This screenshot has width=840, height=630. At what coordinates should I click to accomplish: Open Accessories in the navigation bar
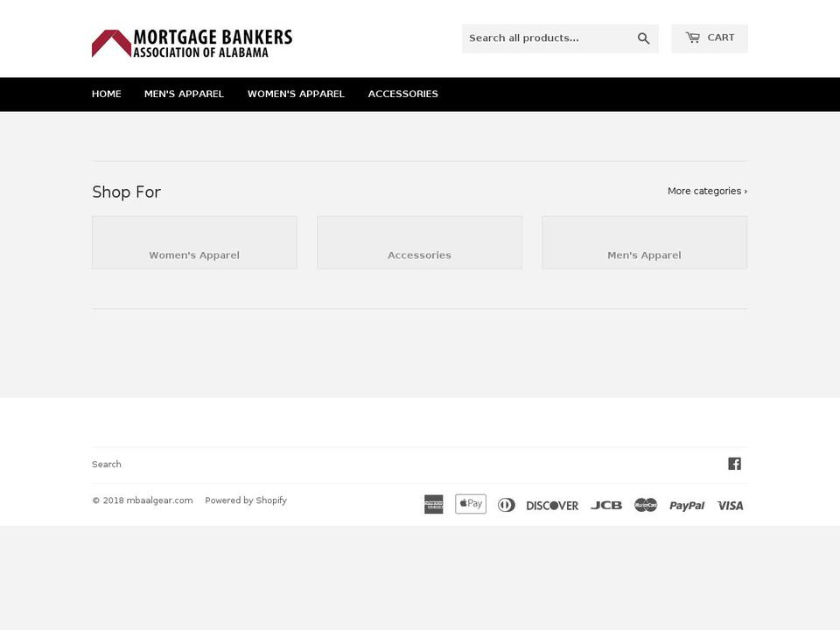coord(402,94)
